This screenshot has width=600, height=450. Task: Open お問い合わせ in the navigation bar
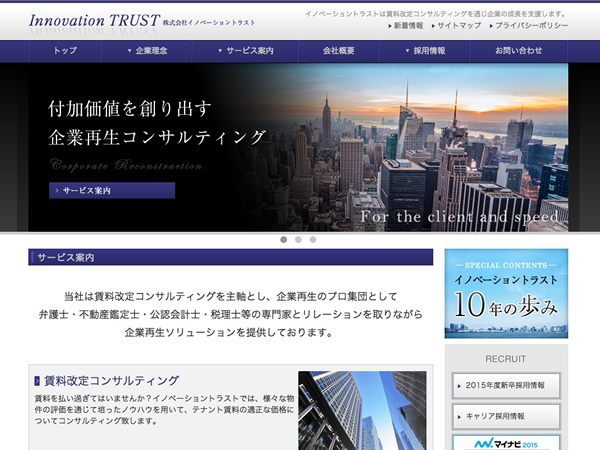pyautogui.click(x=518, y=51)
